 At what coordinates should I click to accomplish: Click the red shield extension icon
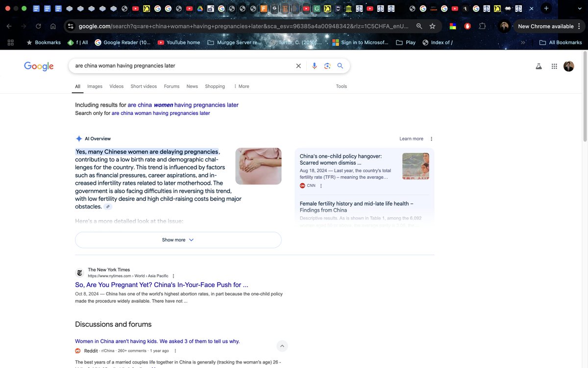467,26
